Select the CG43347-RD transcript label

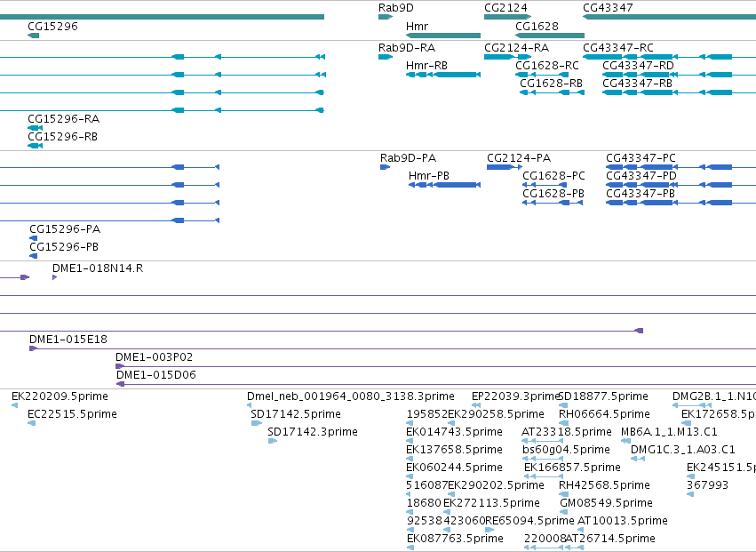point(639,65)
